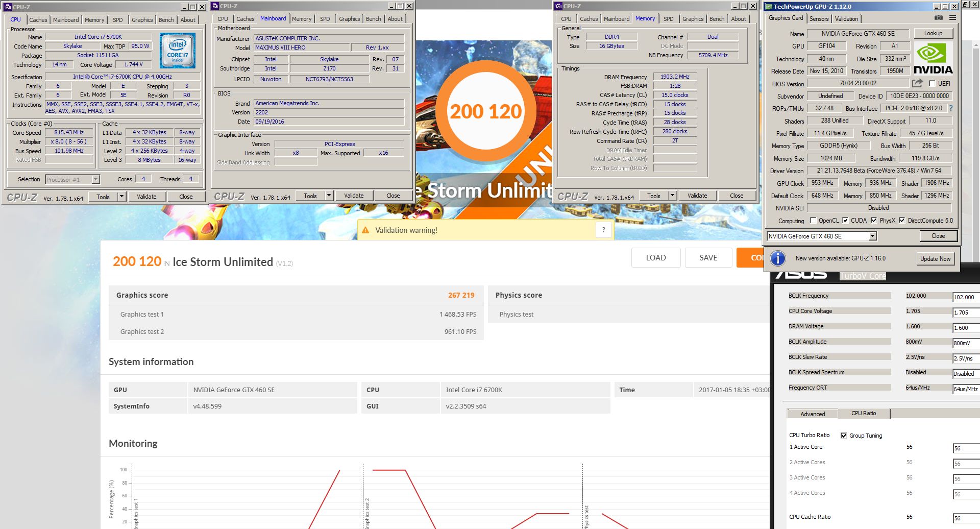Viewport: 980px width, 529px height.
Task: Click the BCLK Frequency input field
Action: point(966,297)
